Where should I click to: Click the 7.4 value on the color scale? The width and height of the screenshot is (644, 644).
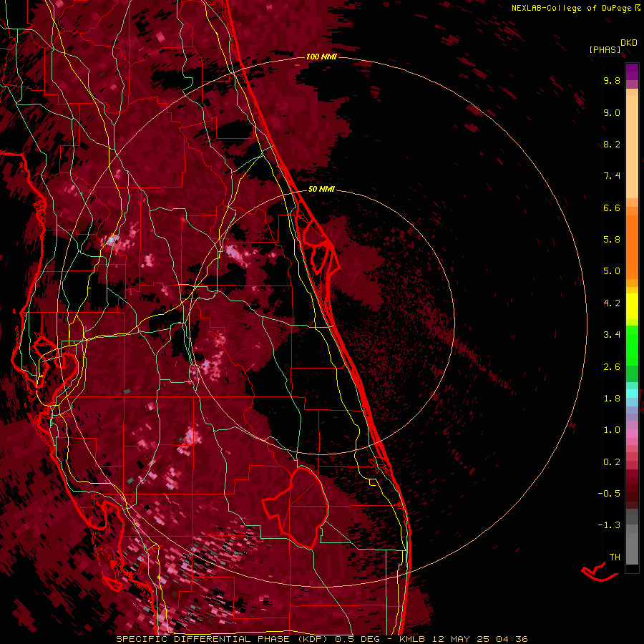[x=612, y=176]
